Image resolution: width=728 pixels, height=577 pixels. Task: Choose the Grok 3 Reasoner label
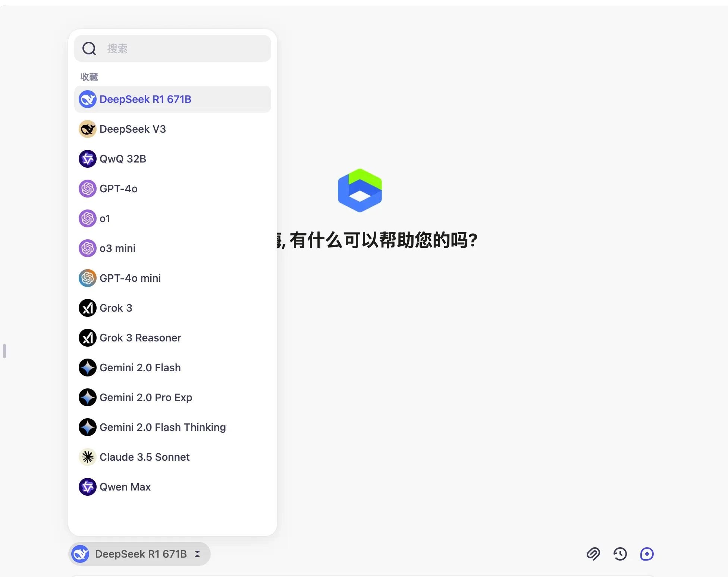140,338
